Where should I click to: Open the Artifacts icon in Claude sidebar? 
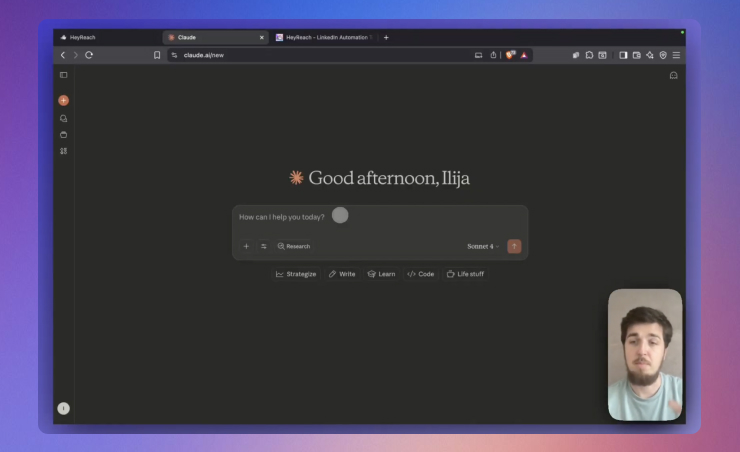point(63,151)
